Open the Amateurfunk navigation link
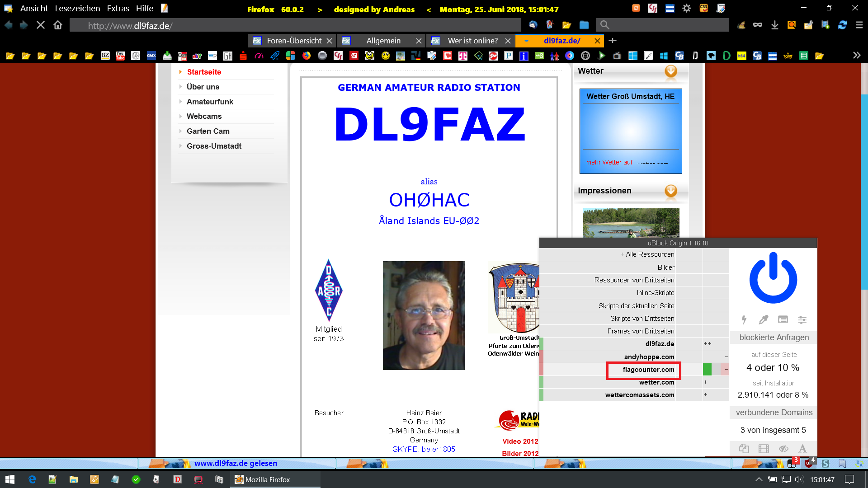 pos(210,102)
